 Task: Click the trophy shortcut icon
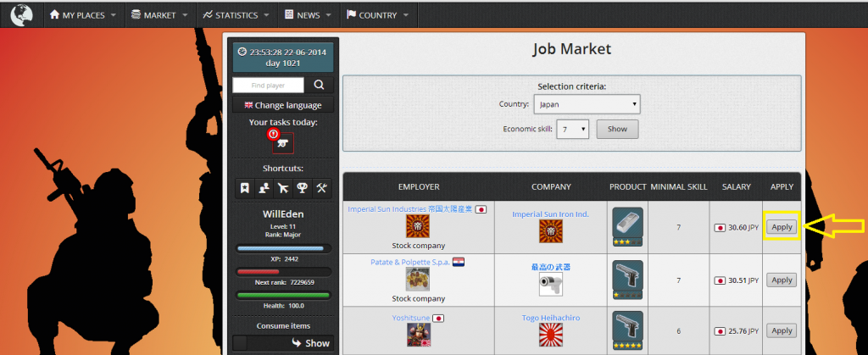303,187
